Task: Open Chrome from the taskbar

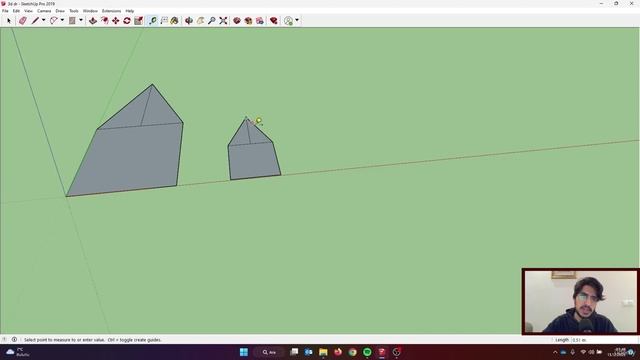Action: (x=353, y=352)
